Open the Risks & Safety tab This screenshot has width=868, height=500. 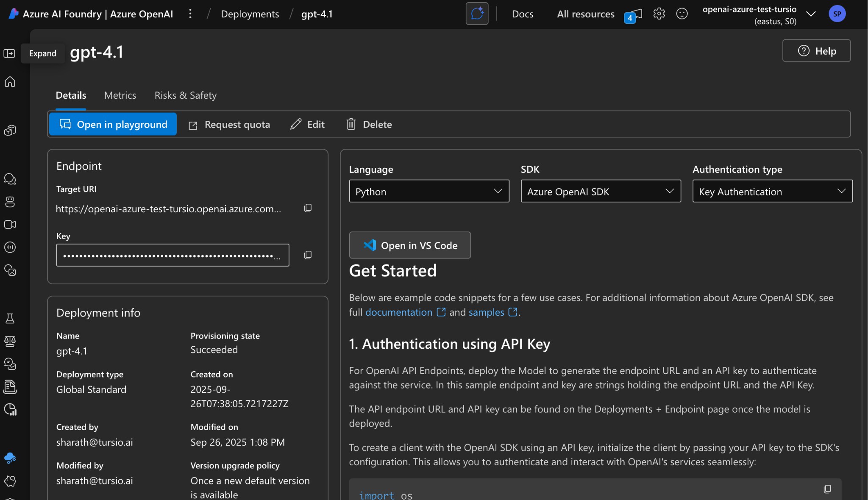click(x=185, y=95)
